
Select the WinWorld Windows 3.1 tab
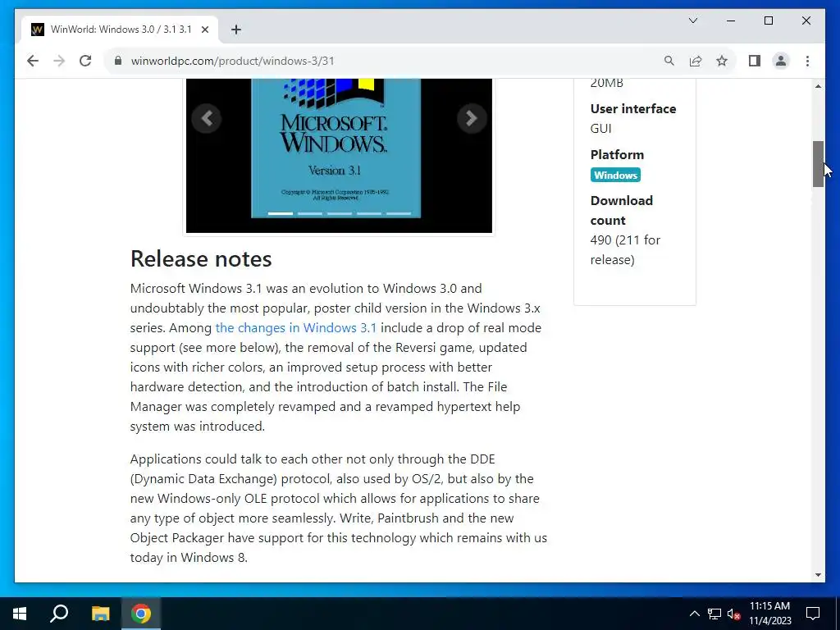120,30
